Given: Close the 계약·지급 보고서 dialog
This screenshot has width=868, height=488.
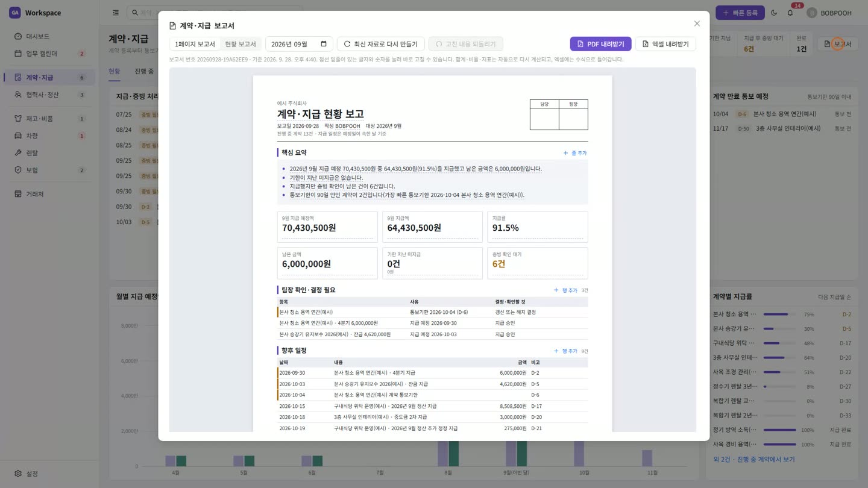Looking at the screenshot, I should click(697, 23).
